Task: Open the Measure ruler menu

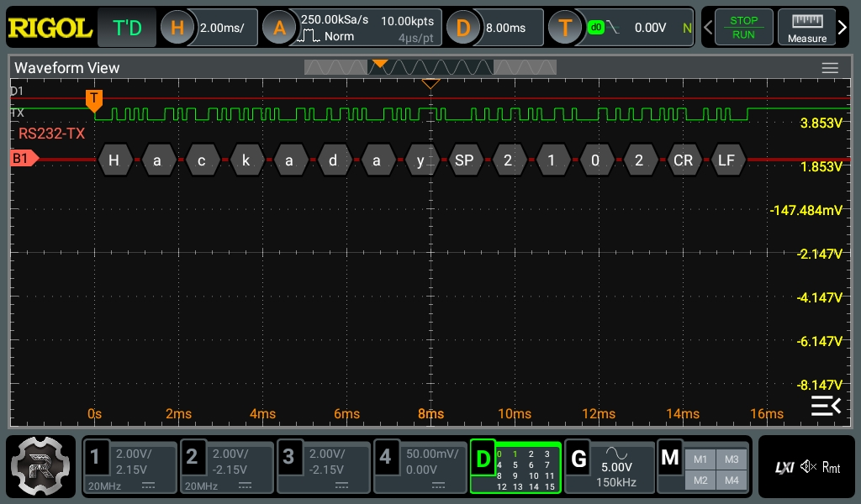Action: (x=806, y=28)
